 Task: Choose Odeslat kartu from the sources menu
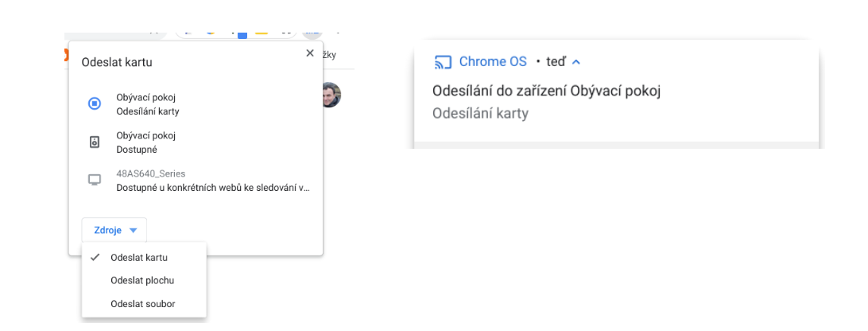click(x=144, y=258)
